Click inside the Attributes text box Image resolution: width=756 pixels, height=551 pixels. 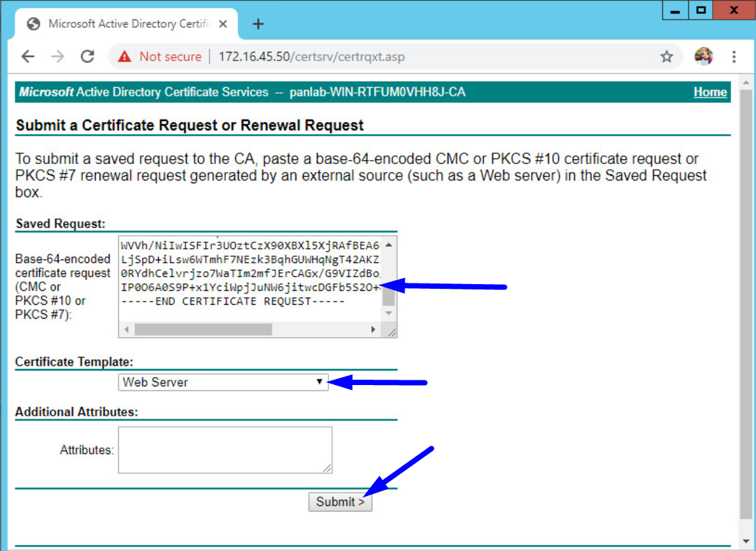coord(225,449)
